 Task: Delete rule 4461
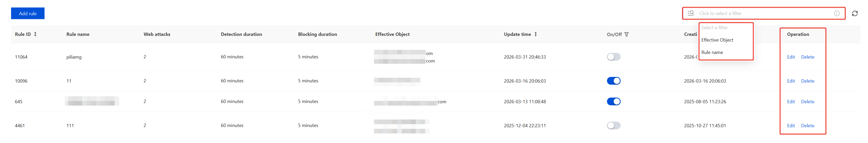[x=807, y=126]
